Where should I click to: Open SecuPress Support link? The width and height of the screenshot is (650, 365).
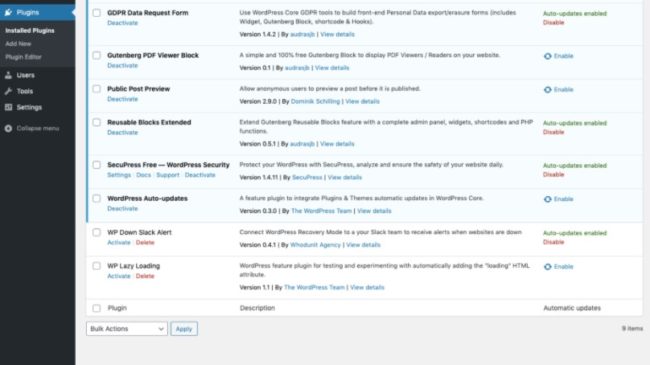point(168,175)
